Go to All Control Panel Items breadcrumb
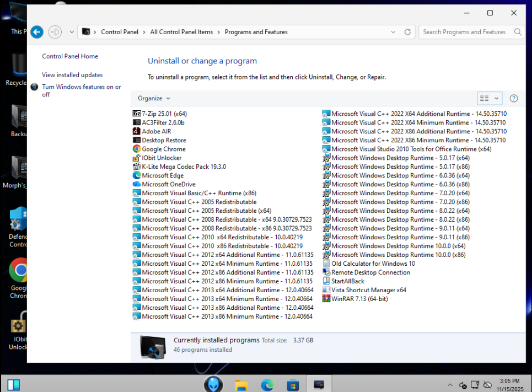The image size is (532, 392). coord(181,32)
